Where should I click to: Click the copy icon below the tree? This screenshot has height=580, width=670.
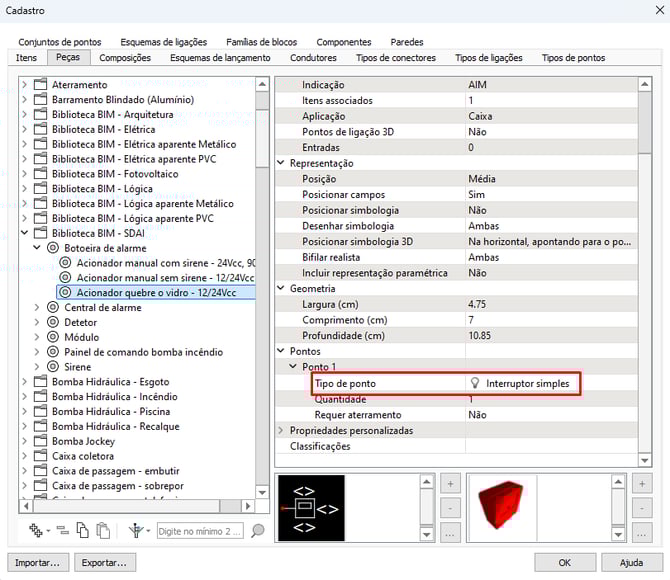coord(82,530)
